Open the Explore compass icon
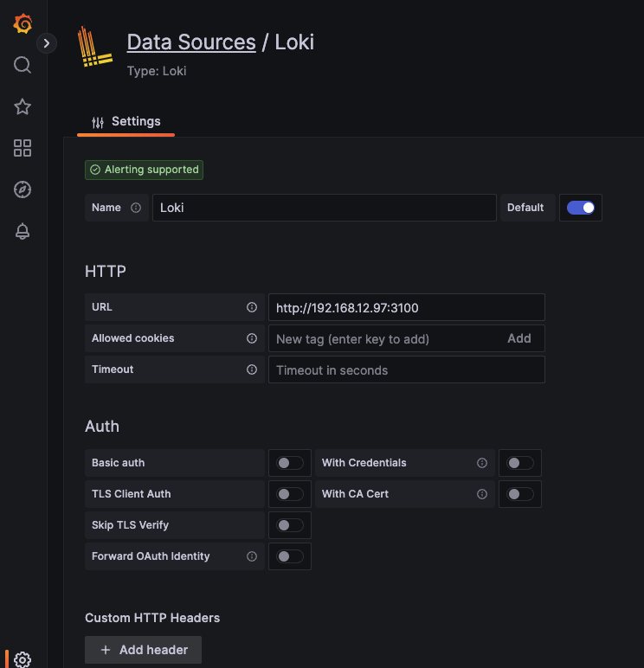This screenshot has height=668, width=644. point(23,189)
